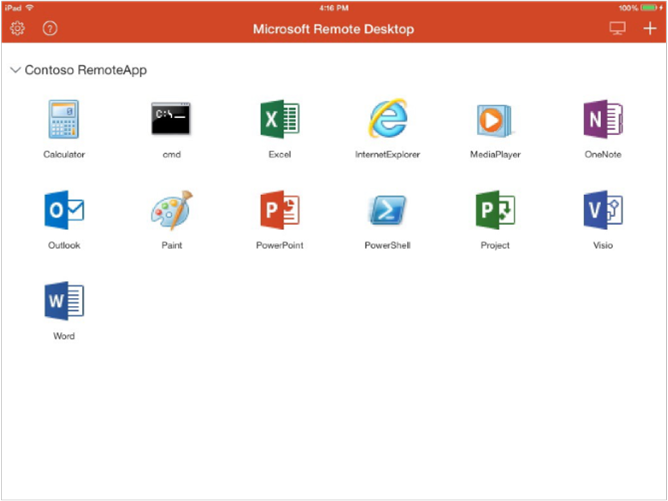Open the Project remote app
This screenshot has width=668, height=501.
tap(495, 210)
